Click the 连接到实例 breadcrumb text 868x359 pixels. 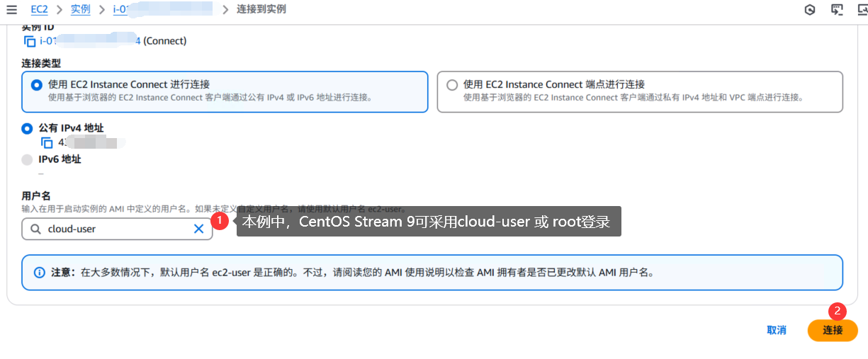[x=261, y=10]
